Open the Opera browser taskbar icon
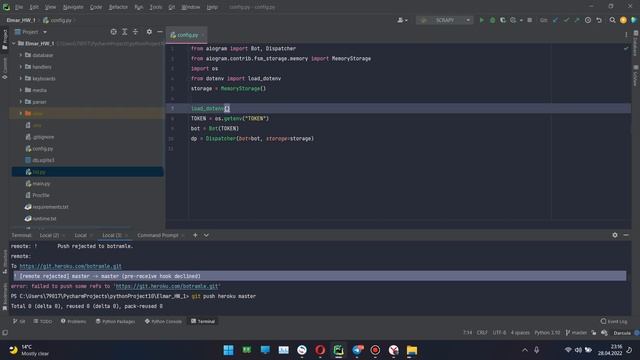 point(320,350)
